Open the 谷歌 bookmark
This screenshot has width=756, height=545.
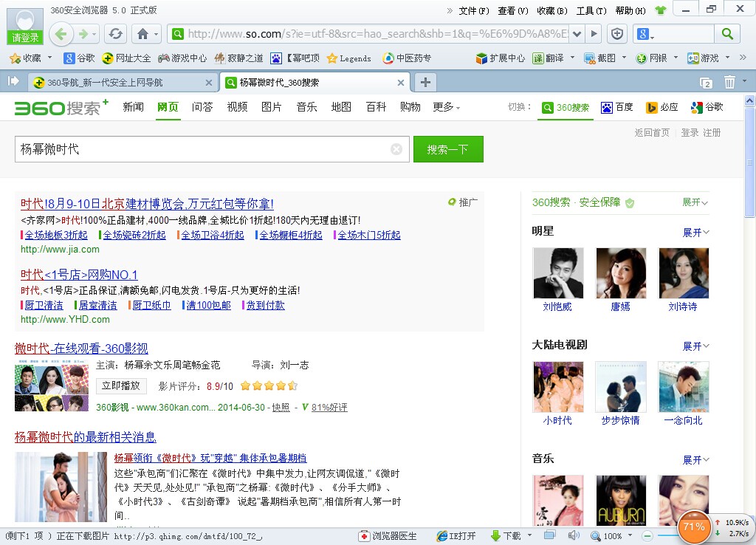80,58
